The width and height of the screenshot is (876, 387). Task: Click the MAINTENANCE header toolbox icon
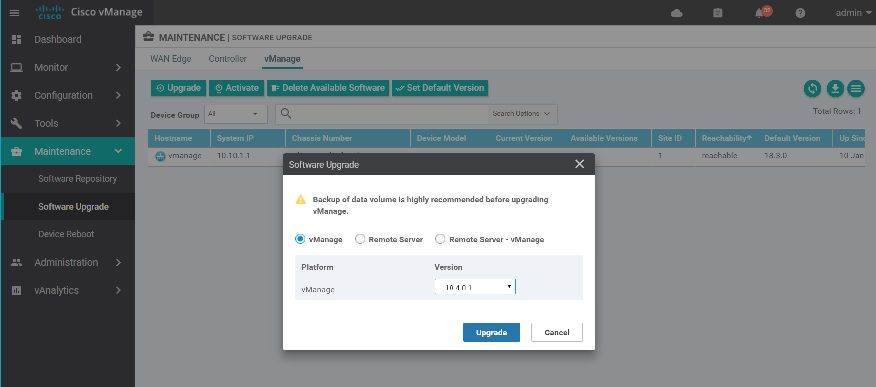click(148, 37)
